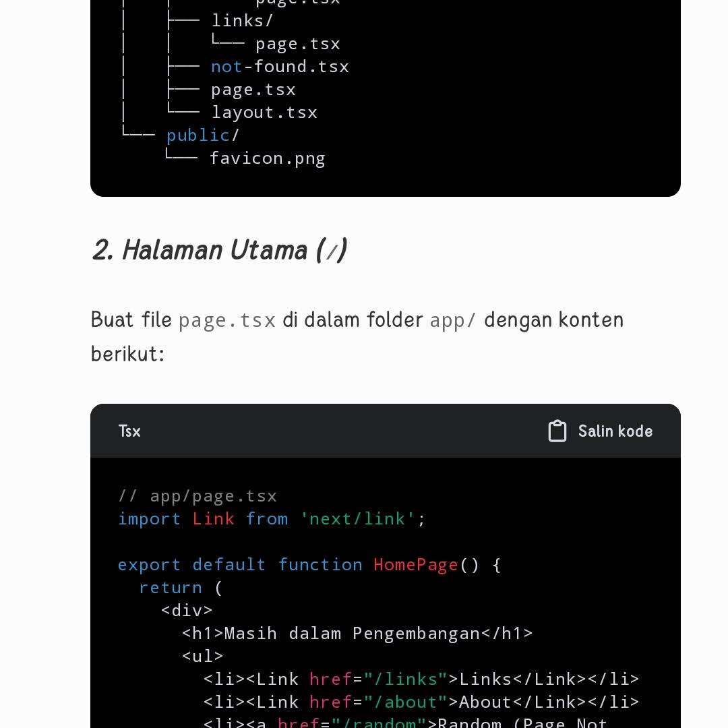Click the "/about" href value in code
The height and width of the screenshot is (728, 728).
point(406,702)
